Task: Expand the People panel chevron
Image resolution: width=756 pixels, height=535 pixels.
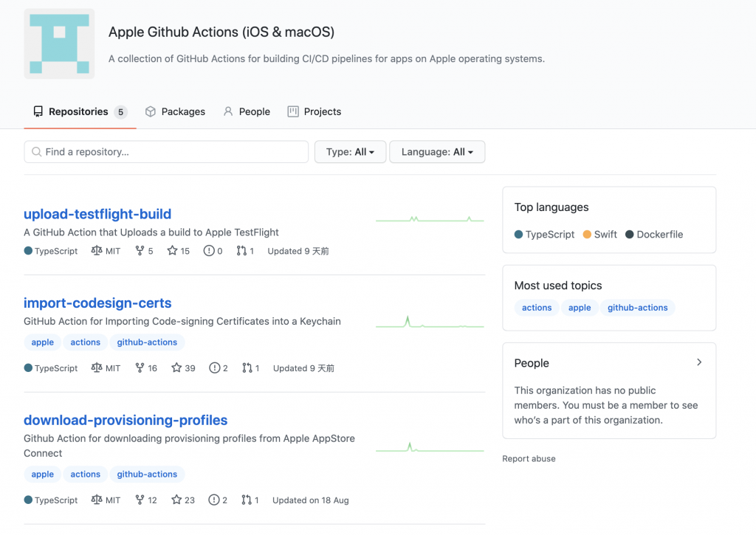Action: pos(699,362)
